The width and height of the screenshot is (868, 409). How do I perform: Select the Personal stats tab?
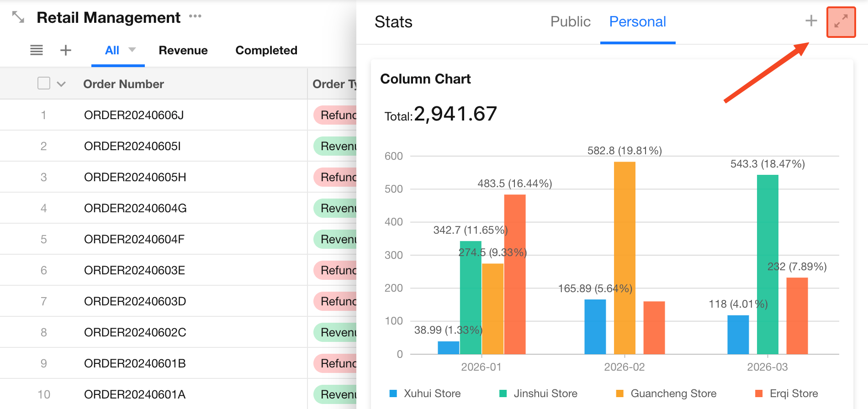pos(637,22)
